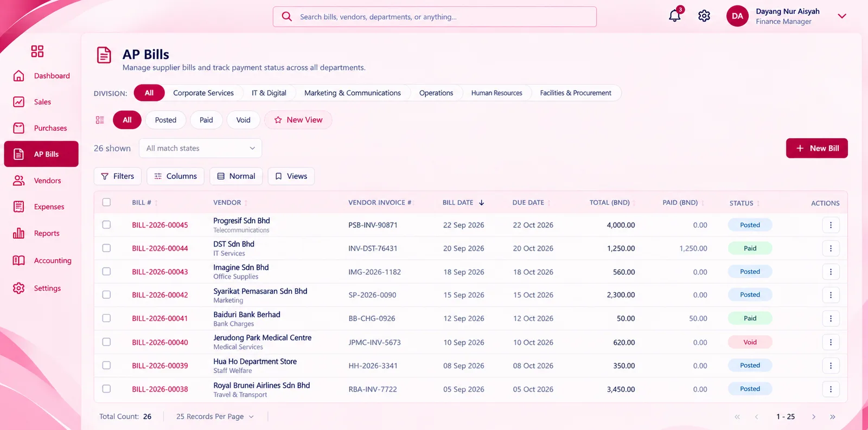Toggle the select-all header checkbox
The width and height of the screenshot is (868, 430).
tap(106, 202)
